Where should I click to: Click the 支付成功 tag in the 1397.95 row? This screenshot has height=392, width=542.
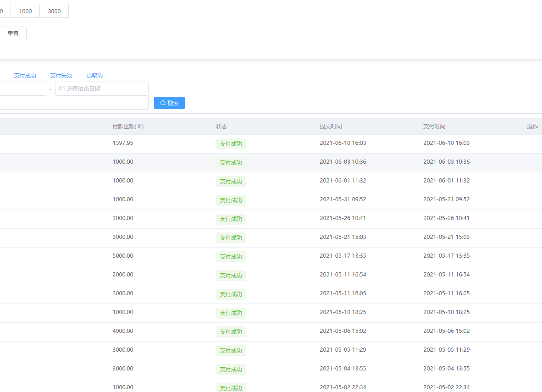[231, 144]
